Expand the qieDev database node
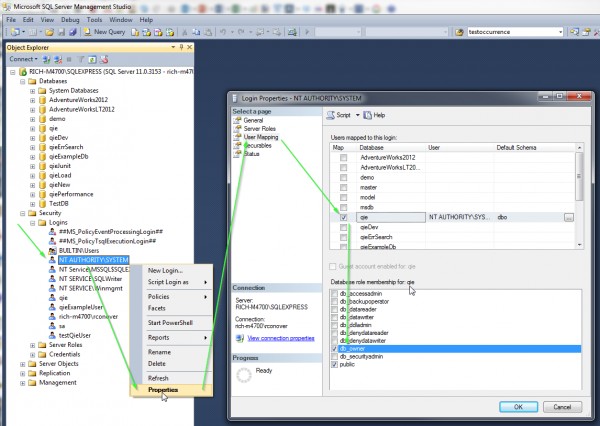The image size is (600, 426). (33, 138)
